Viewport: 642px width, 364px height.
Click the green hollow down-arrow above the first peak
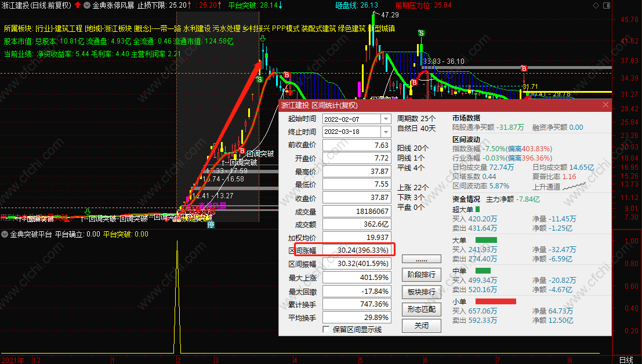[x=263, y=38]
